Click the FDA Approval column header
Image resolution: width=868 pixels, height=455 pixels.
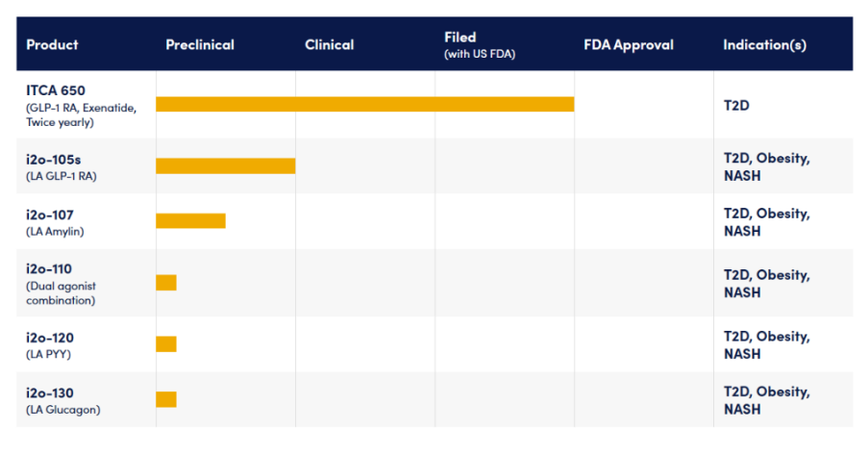point(629,45)
